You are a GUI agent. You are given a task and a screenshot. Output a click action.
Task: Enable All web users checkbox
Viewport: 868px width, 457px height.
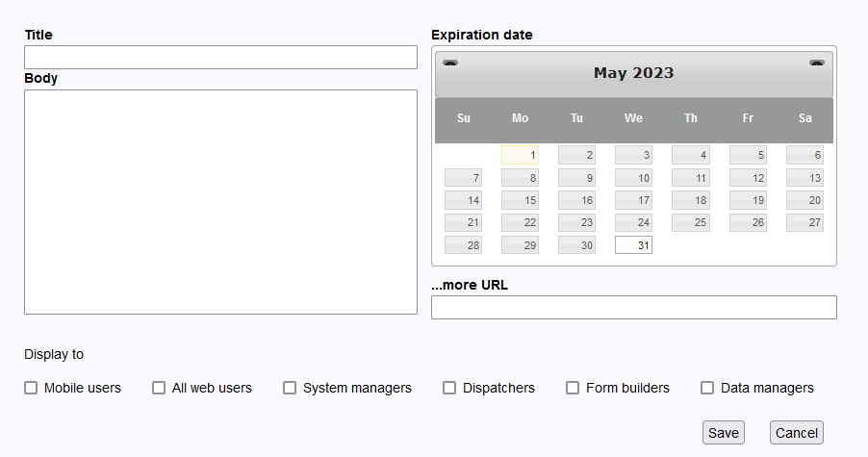pyautogui.click(x=159, y=388)
